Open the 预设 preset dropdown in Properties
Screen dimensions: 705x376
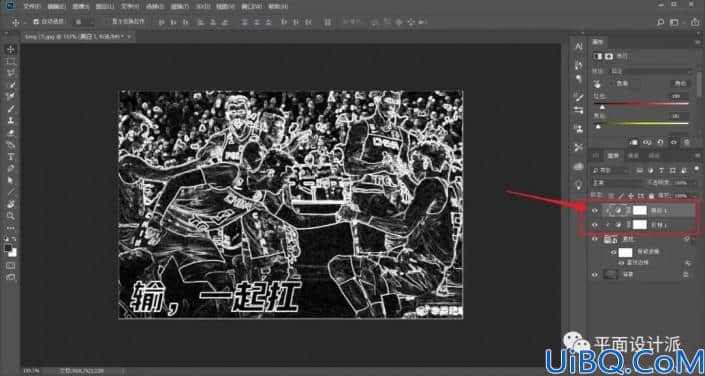click(x=651, y=71)
